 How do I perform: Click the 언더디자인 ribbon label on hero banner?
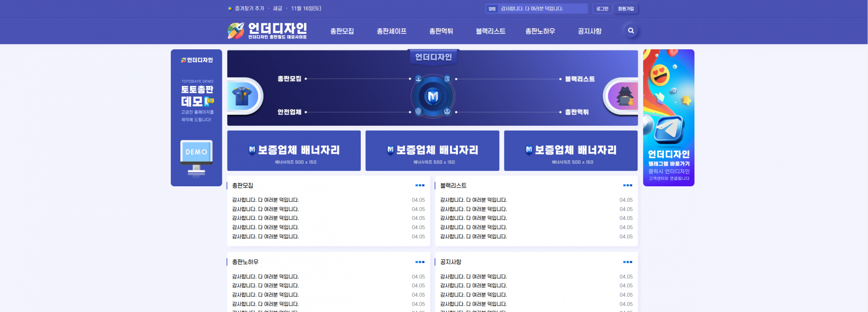click(x=433, y=57)
